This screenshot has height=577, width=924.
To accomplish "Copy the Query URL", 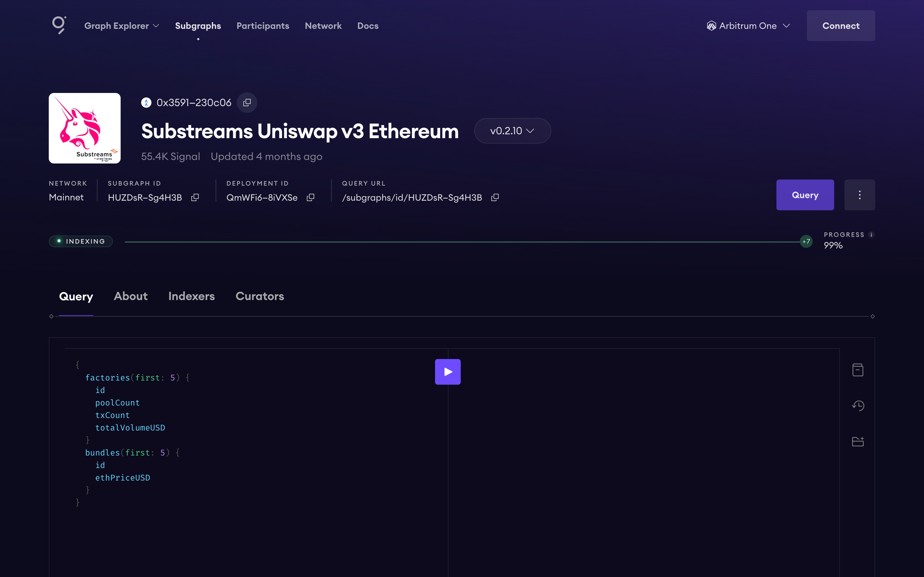I will (495, 197).
